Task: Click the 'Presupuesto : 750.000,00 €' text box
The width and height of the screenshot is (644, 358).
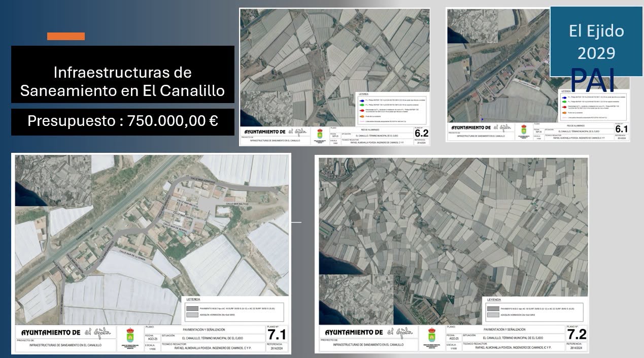Action: tap(123, 121)
